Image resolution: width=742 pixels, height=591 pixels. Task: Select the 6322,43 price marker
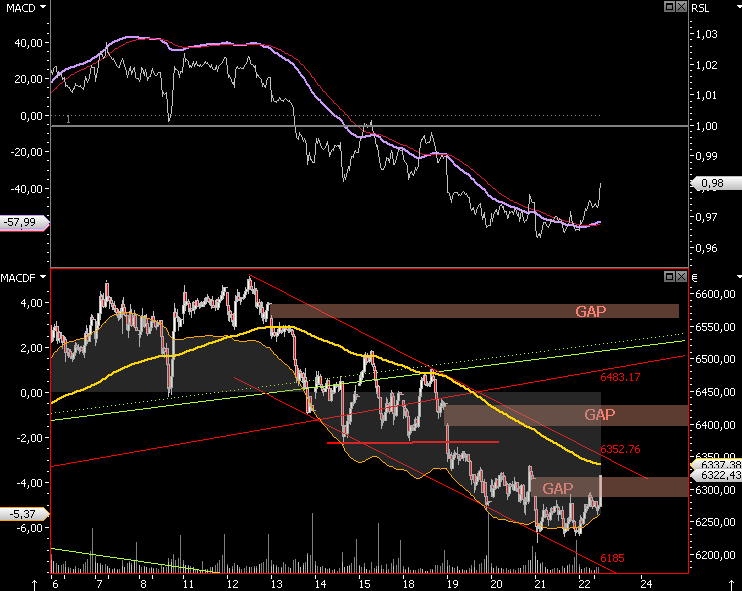(717, 475)
